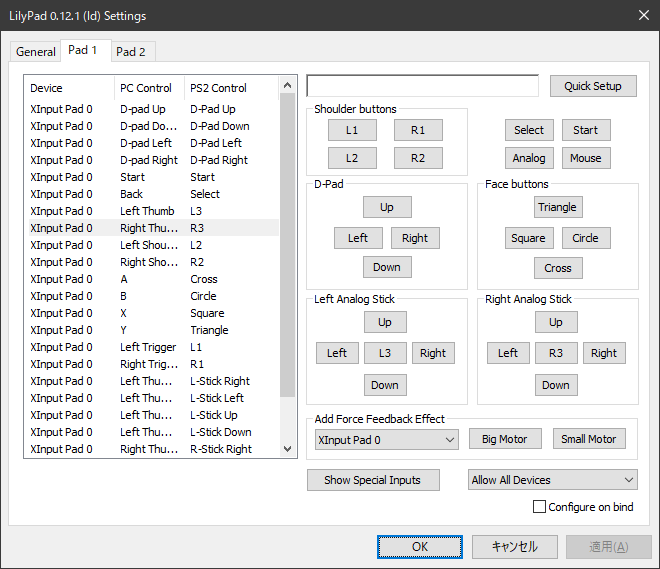The height and width of the screenshot is (569, 660).
Task: Confirm settings with OK
Action: (x=420, y=547)
